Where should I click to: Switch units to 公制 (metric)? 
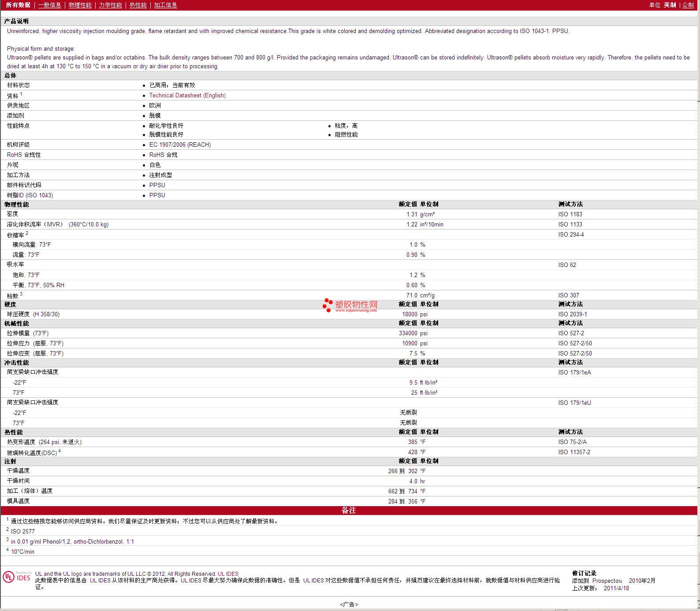click(688, 5)
